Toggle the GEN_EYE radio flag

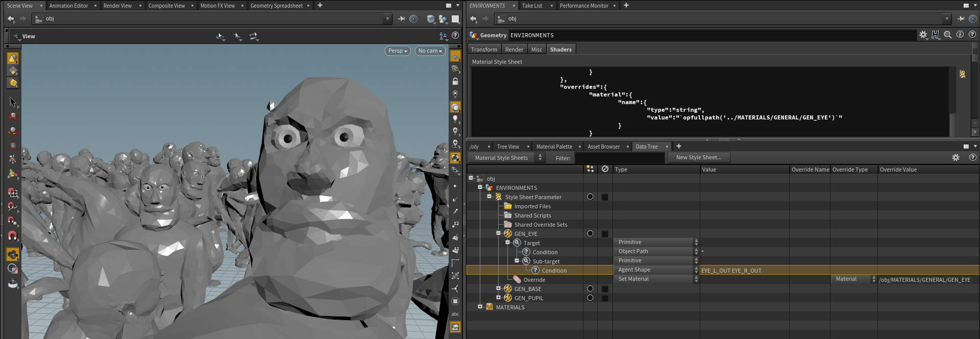click(x=590, y=233)
